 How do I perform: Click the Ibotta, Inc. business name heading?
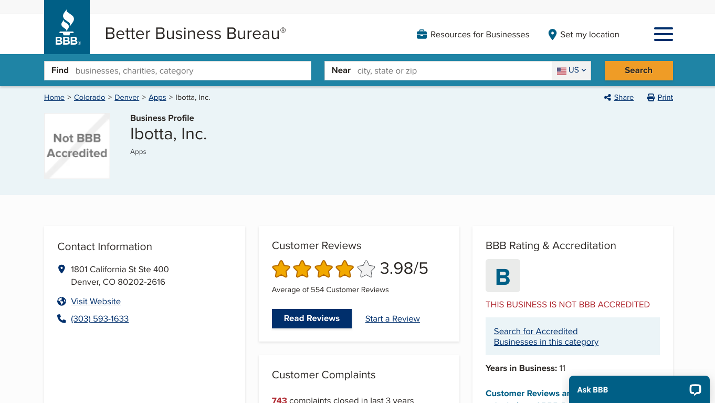[168, 134]
